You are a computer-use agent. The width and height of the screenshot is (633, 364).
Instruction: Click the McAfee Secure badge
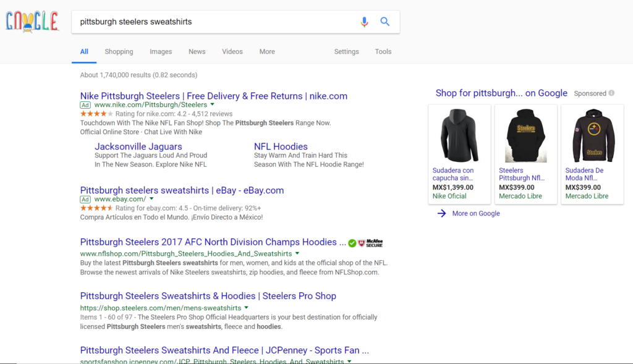371,243
